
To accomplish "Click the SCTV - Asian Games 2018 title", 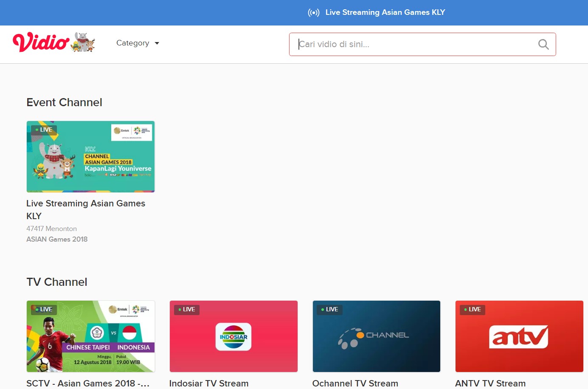I will (88, 383).
